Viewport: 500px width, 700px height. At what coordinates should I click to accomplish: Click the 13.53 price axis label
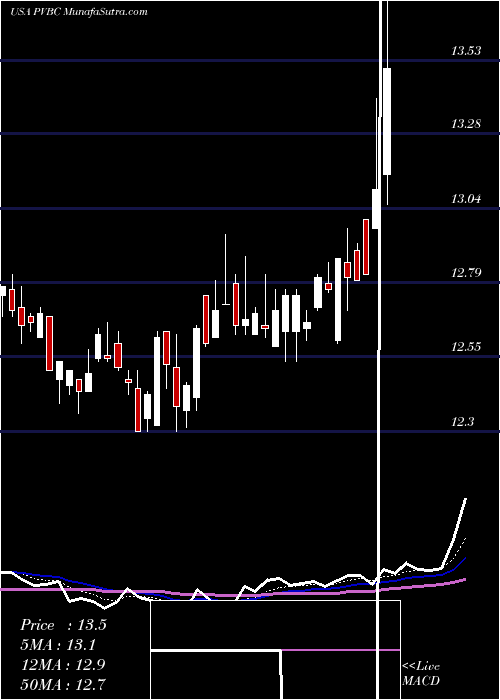click(x=466, y=50)
